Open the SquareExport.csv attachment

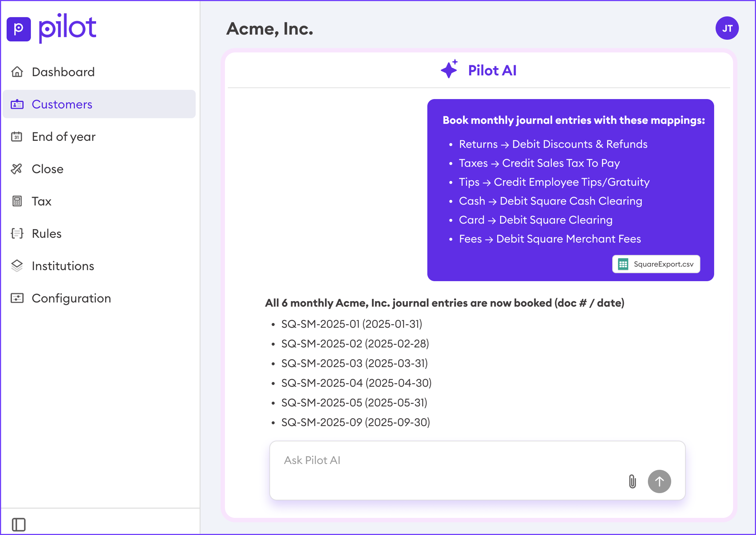[x=656, y=264]
